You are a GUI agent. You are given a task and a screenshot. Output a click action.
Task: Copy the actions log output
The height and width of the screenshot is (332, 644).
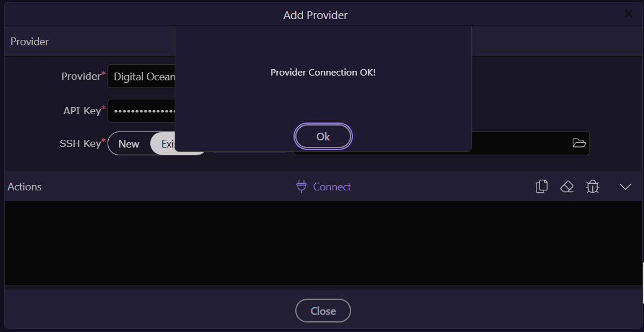[x=541, y=187]
